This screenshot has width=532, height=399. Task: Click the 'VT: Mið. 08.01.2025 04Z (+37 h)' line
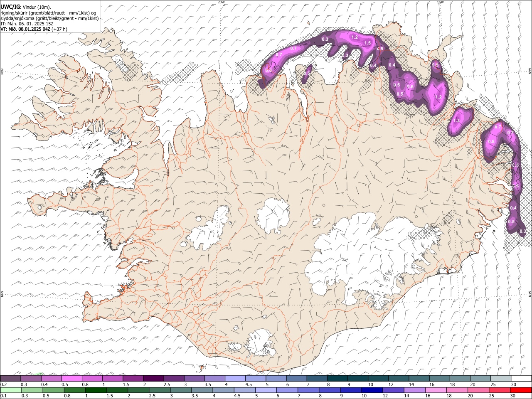34,29
